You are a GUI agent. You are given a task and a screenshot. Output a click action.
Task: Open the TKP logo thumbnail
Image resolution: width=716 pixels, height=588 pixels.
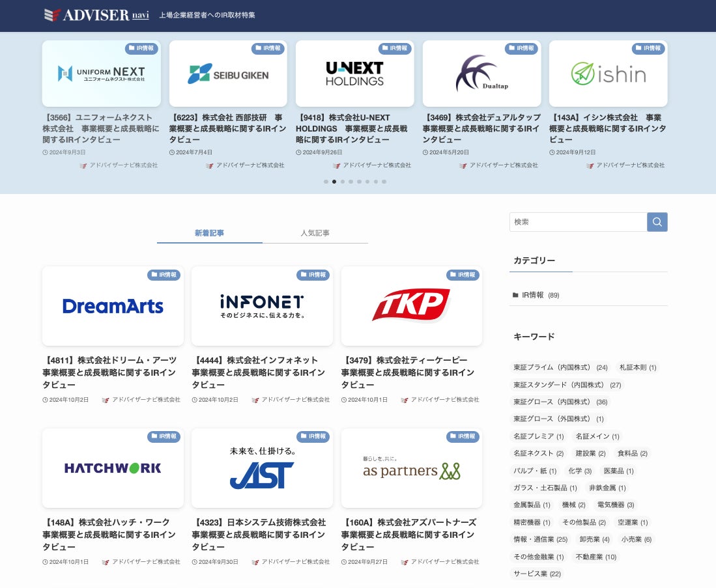point(412,306)
